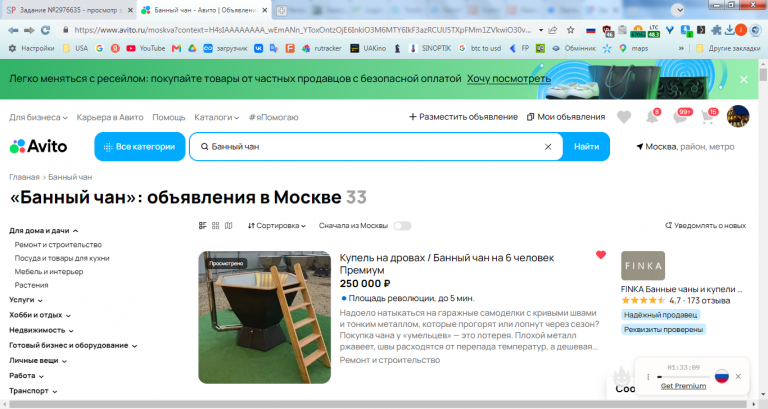Open the maps bookmark
Screen dimensions: 768x409
click(634, 48)
